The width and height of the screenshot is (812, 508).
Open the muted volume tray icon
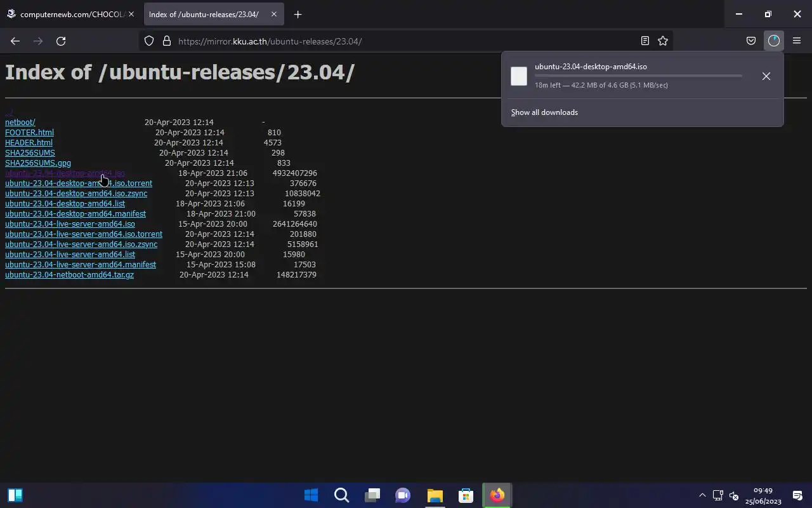pyautogui.click(x=734, y=495)
